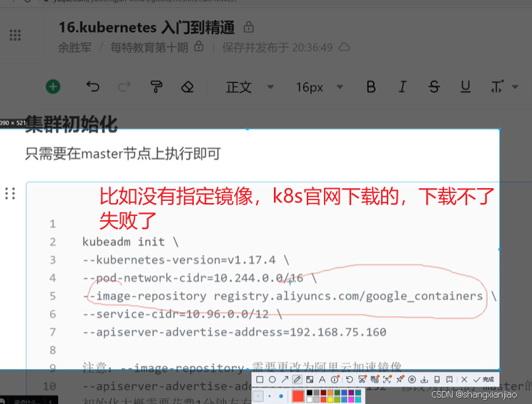The image size is (532, 404).
Task: Pick the dark green color swatch
Action: (337, 393)
